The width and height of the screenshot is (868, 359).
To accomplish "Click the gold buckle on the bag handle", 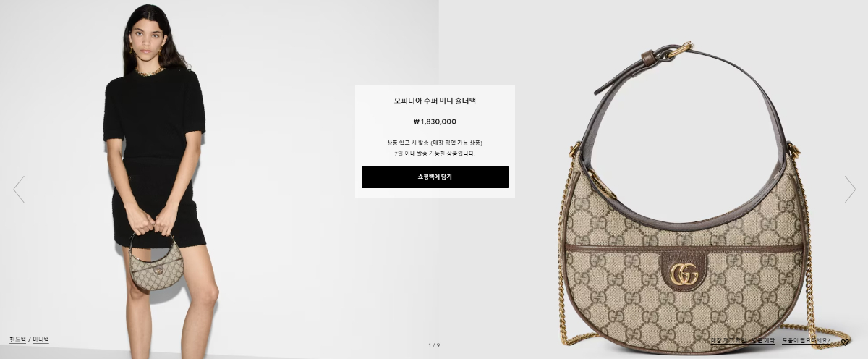I will (x=679, y=50).
